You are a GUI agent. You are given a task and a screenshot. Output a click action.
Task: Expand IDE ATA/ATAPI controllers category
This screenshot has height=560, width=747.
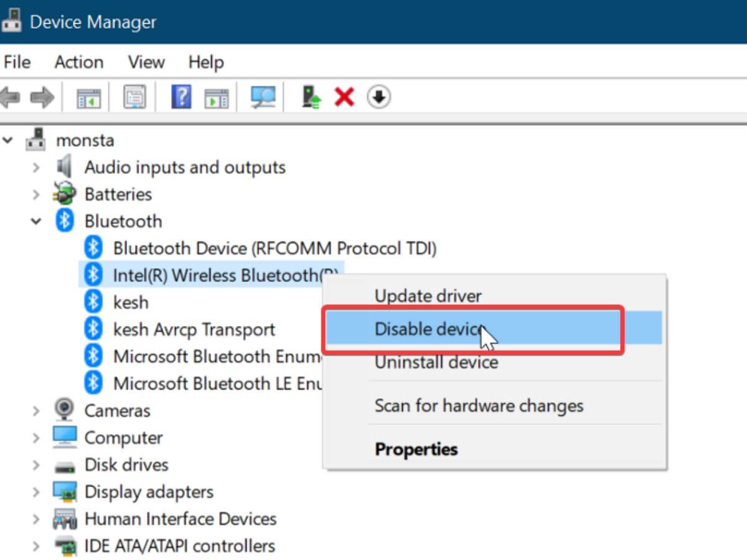click(x=36, y=546)
